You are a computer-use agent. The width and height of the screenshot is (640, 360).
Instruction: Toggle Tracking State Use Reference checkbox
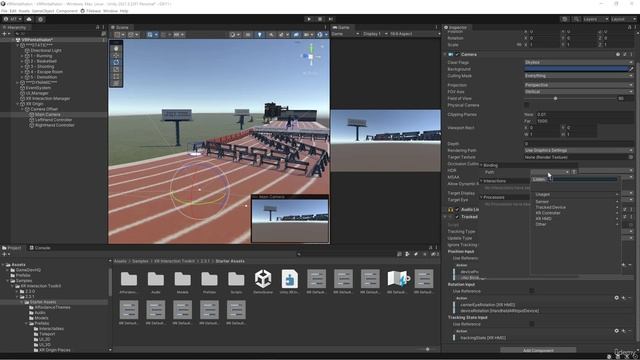pyautogui.click(x=531, y=324)
